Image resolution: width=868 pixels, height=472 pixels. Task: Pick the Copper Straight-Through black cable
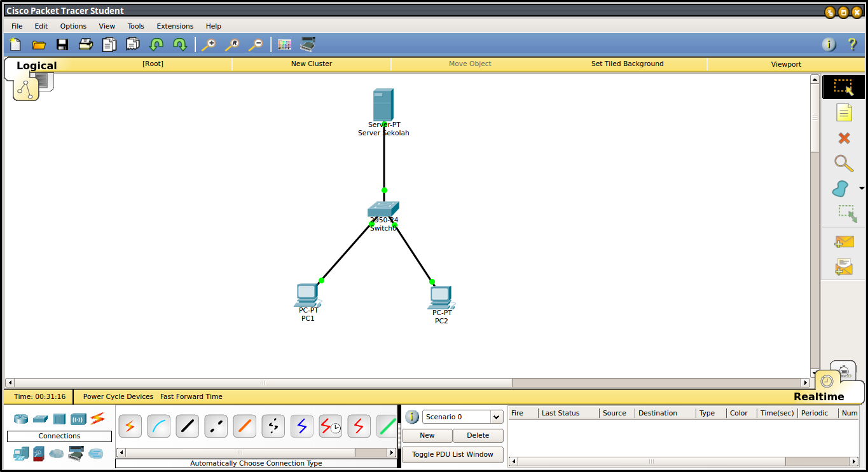[x=188, y=426]
